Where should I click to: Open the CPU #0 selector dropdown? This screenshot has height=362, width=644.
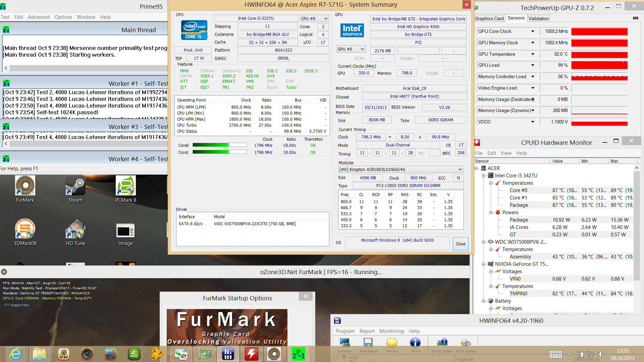coord(314,18)
